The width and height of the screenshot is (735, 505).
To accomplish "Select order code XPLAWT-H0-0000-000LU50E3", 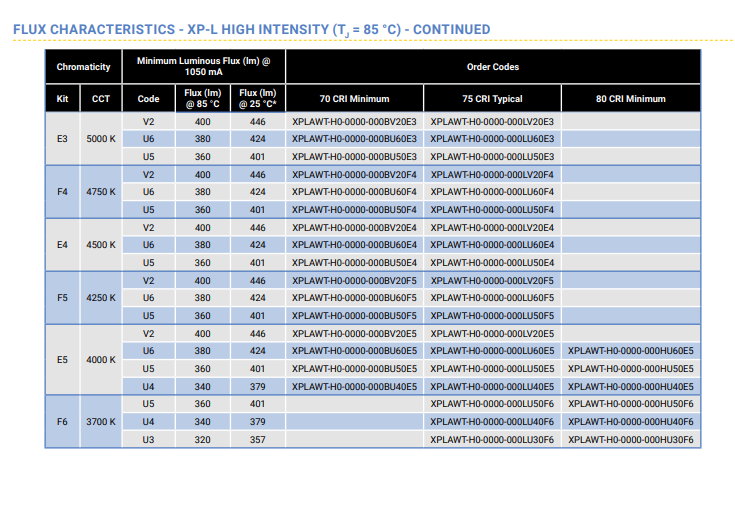I will coord(492,157).
